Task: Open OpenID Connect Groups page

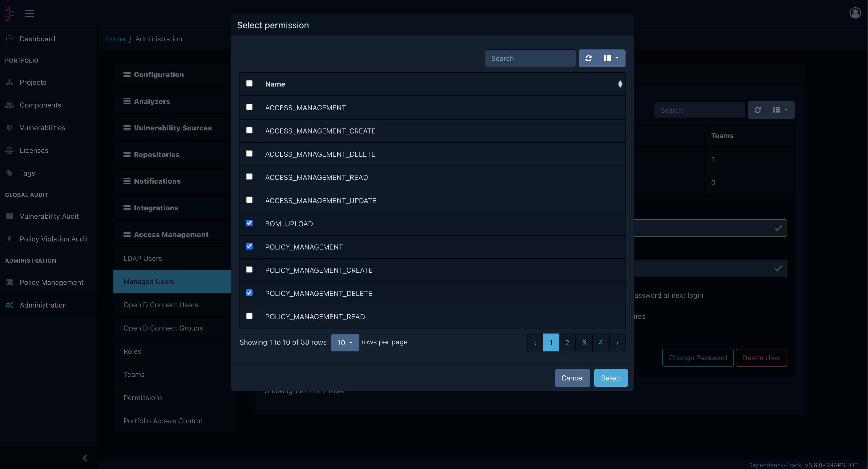Action: click(172, 328)
